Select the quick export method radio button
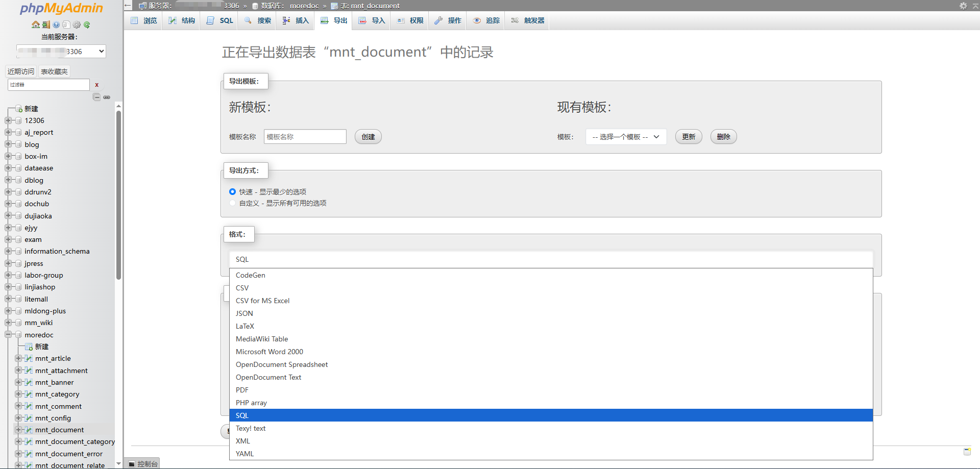 coord(233,192)
